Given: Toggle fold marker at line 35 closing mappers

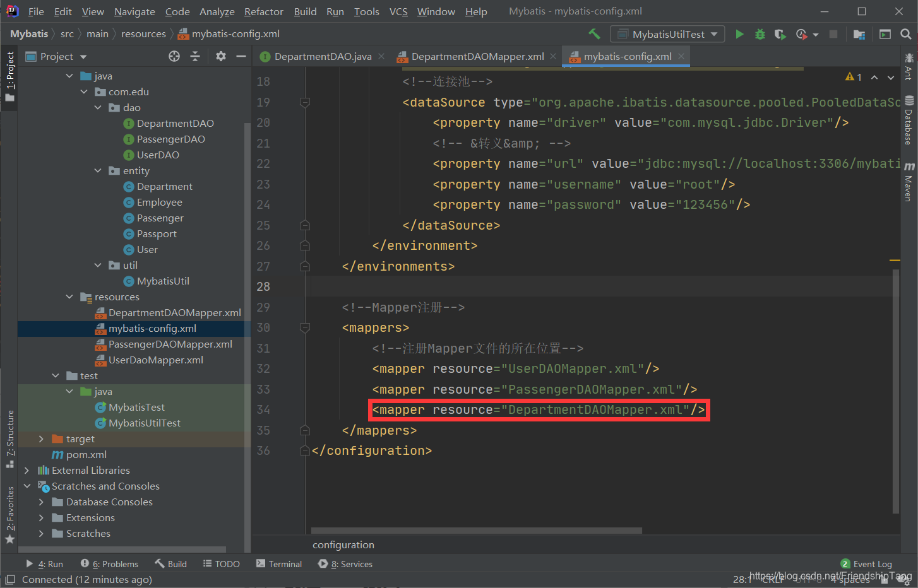Looking at the screenshot, I should click(x=305, y=430).
